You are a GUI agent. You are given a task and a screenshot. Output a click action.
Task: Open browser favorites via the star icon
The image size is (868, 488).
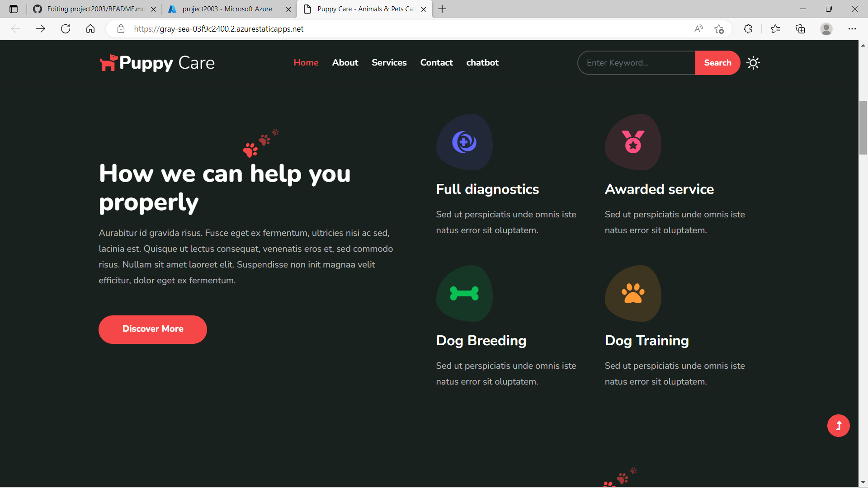tap(776, 28)
